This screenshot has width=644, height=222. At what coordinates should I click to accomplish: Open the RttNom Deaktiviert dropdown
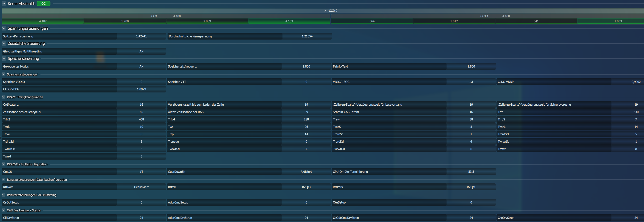[x=141, y=187]
